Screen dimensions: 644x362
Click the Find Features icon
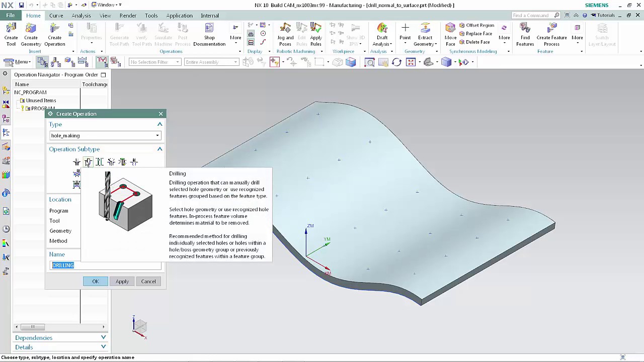tap(525, 34)
